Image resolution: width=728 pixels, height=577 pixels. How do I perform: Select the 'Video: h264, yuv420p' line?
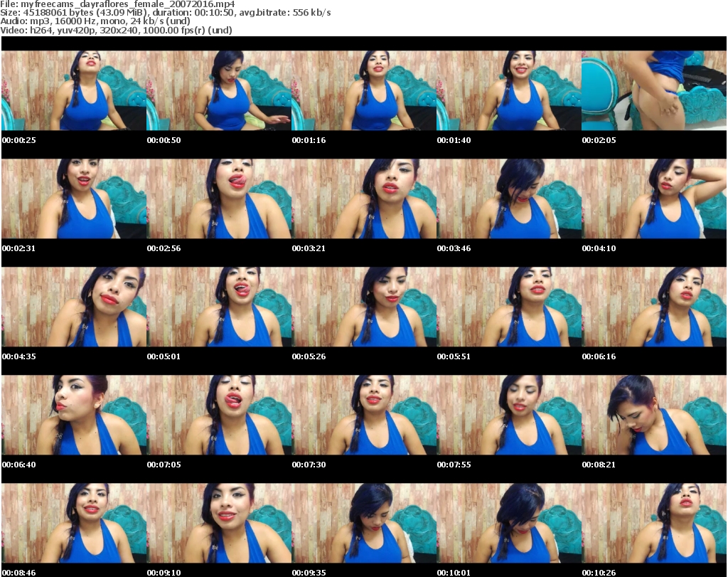116,30
